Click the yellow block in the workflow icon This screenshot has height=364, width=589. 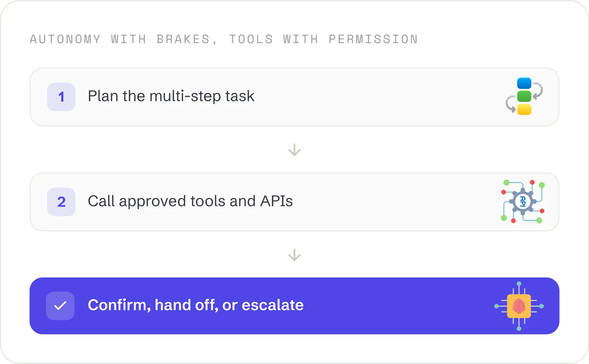point(524,109)
